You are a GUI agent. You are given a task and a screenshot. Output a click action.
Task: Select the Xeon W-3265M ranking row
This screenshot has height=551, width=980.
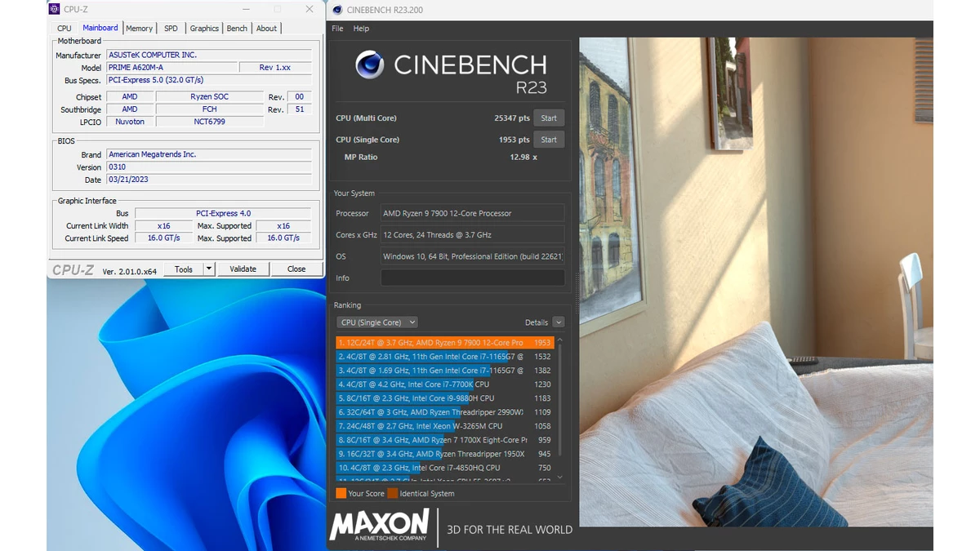point(445,426)
